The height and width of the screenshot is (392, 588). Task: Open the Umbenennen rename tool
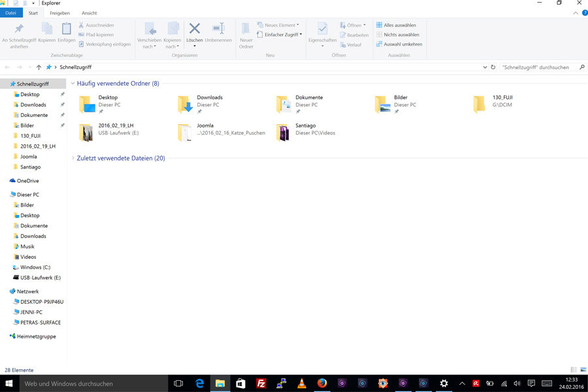218,29
